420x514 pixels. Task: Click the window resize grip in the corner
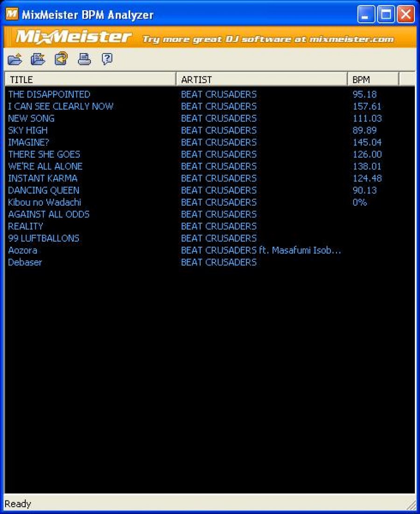pyautogui.click(x=411, y=505)
